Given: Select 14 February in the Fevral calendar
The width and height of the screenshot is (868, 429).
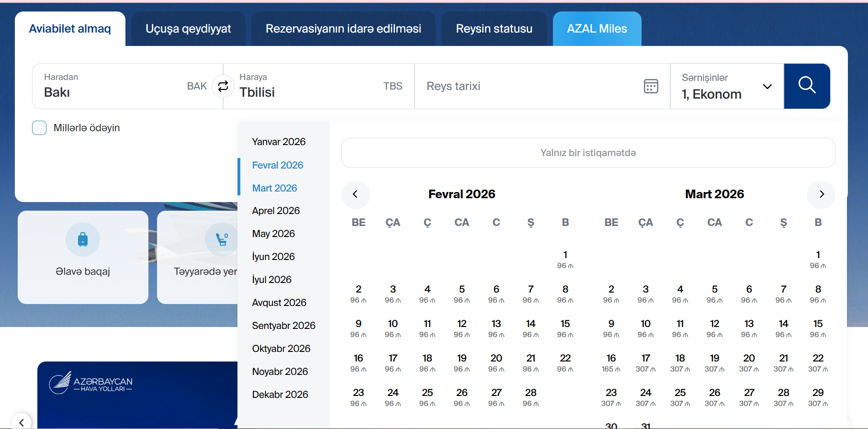Looking at the screenshot, I should point(530,328).
